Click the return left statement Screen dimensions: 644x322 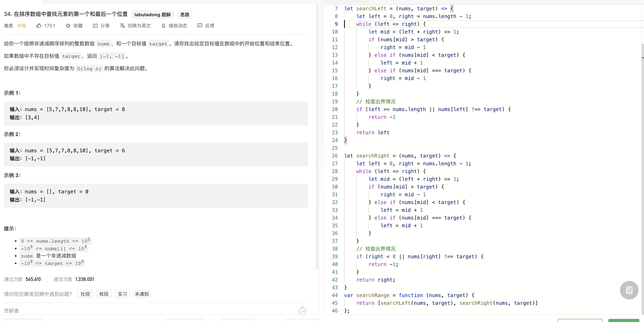click(373, 133)
